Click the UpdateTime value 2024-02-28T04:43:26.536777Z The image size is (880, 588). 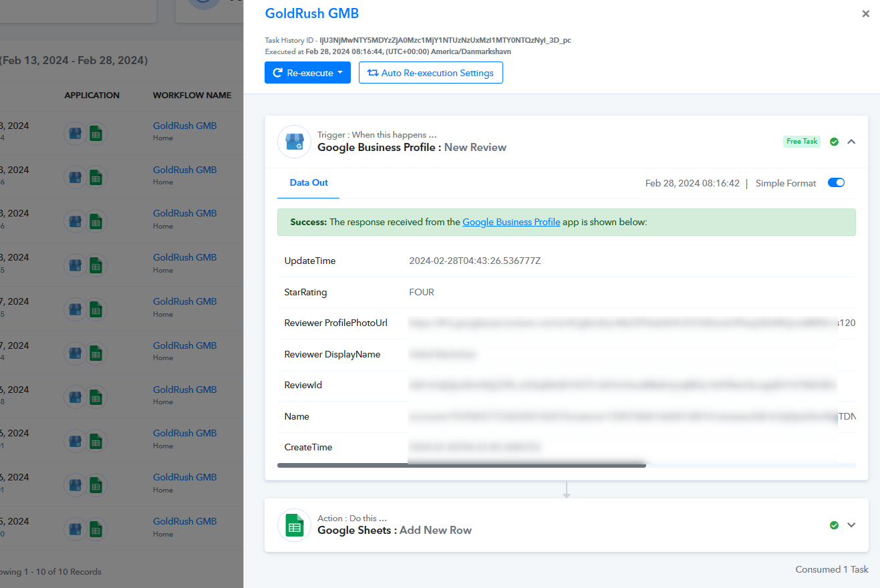point(475,261)
